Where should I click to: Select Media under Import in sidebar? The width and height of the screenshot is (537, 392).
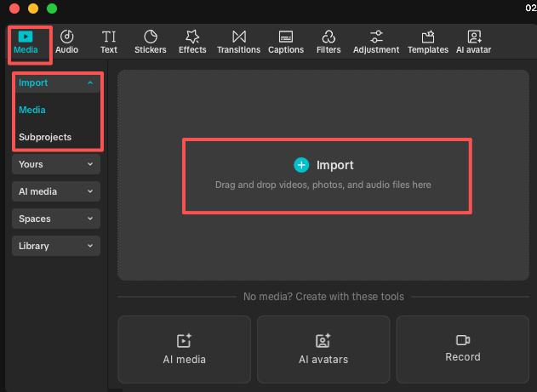click(x=32, y=110)
